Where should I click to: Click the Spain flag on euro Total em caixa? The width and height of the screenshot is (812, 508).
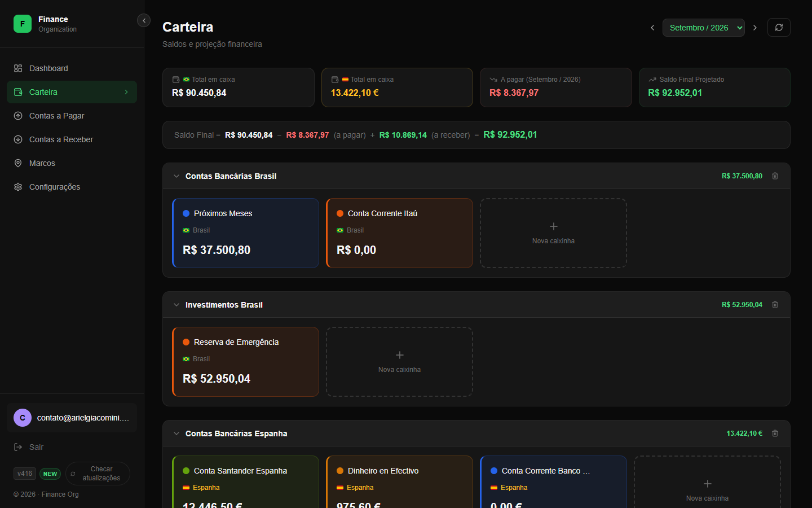tap(345, 80)
